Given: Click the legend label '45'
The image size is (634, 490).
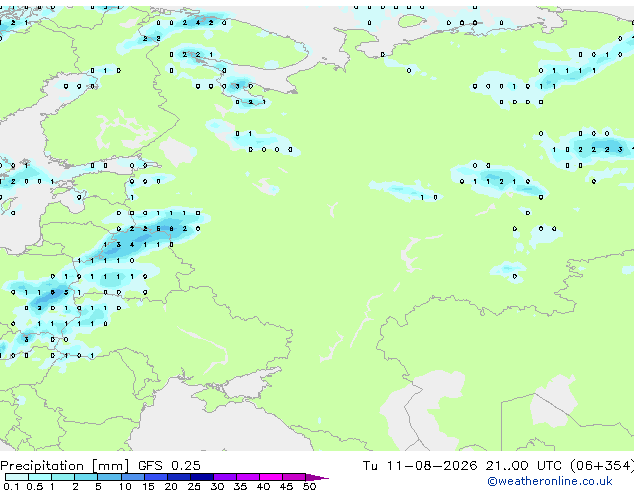Looking at the screenshot, I should point(286,486).
